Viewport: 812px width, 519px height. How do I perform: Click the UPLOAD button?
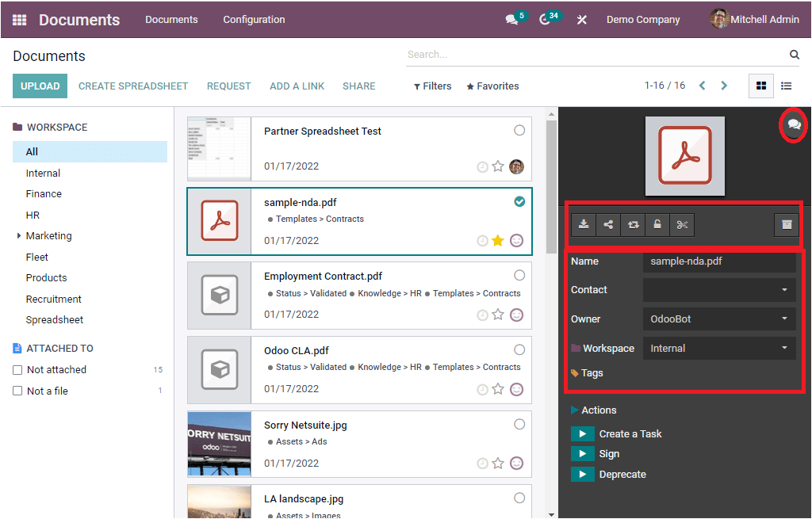click(x=40, y=86)
